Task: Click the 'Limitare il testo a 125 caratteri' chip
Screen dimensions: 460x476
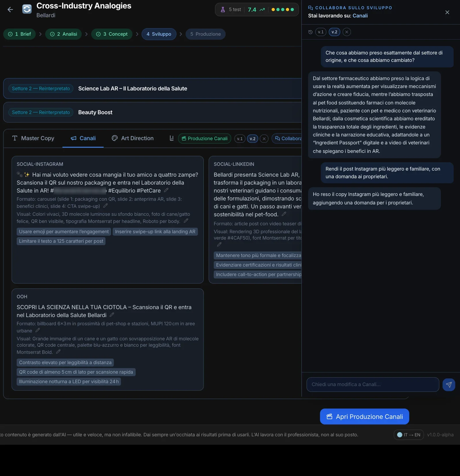Action: click(x=61, y=241)
